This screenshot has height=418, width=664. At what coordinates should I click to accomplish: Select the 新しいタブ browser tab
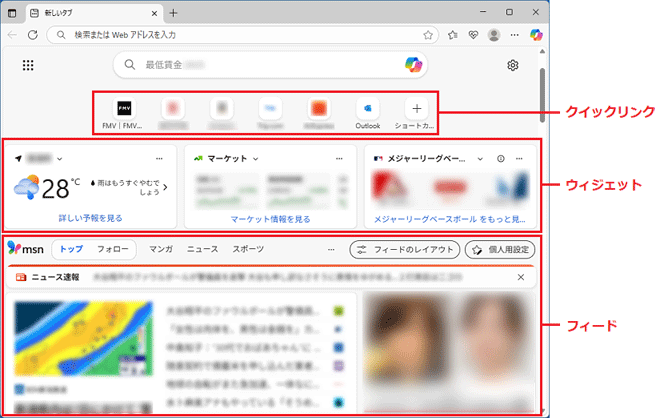point(94,13)
